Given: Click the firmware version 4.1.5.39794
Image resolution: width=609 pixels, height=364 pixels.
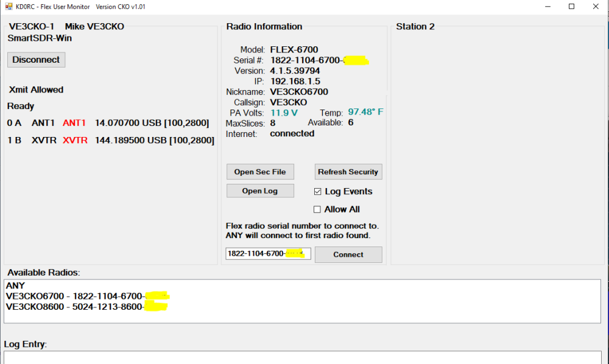Looking at the screenshot, I should (295, 71).
